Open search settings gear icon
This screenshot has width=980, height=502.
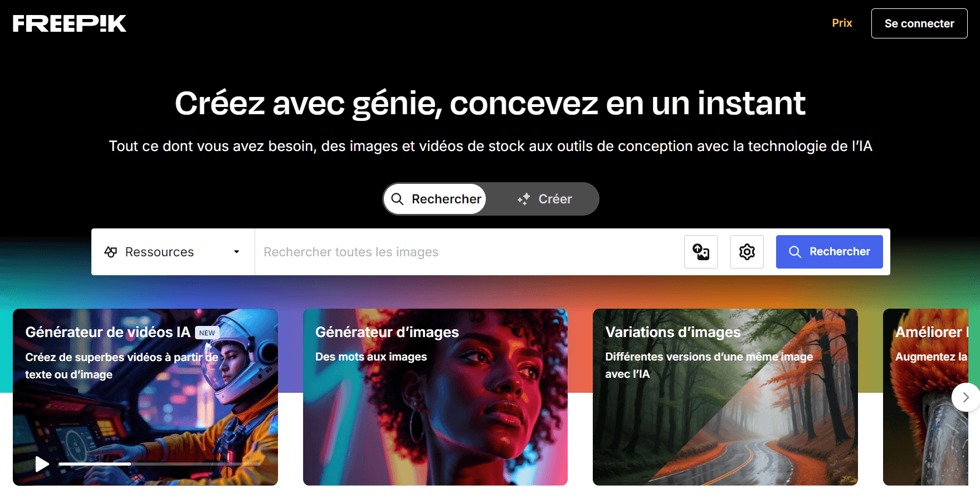point(747,252)
